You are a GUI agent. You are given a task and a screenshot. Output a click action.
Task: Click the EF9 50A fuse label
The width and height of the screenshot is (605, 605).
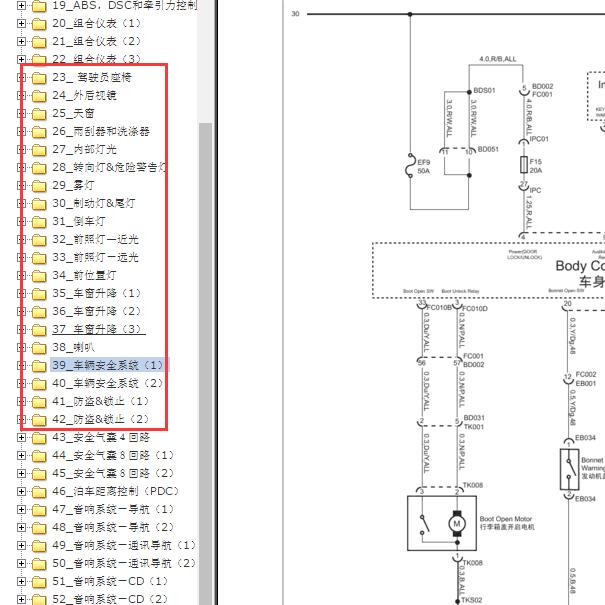click(423, 166)
